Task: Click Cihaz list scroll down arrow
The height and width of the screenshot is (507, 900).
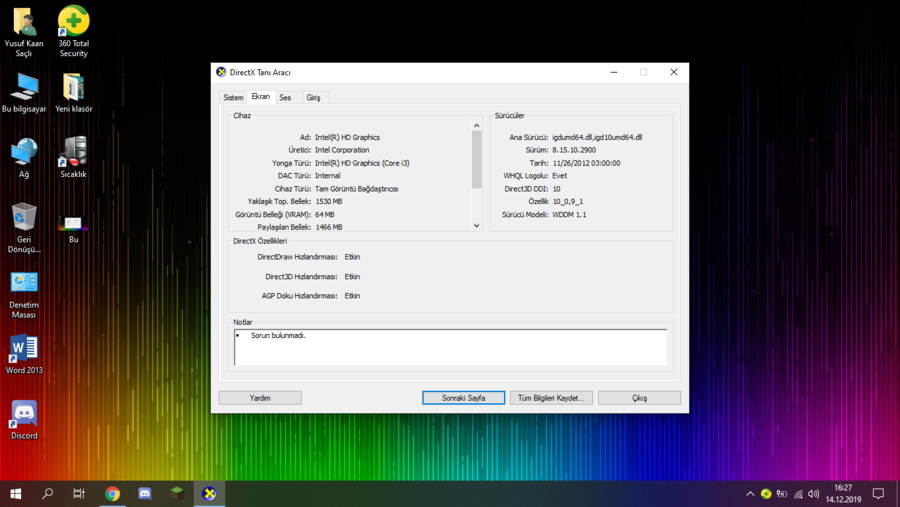Action: tap(476, 226)
